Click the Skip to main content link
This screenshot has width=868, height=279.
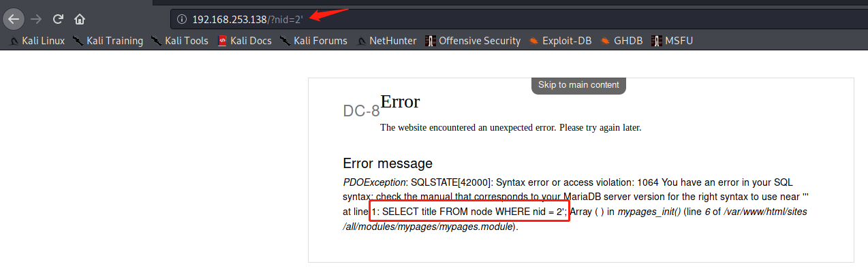(x=578, y=85)
